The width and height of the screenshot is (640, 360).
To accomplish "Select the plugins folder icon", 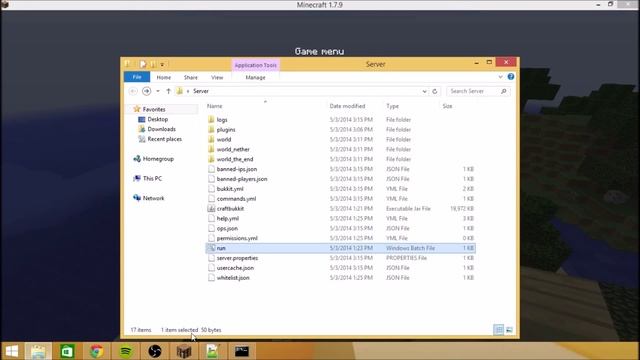I will pos(211,129).
